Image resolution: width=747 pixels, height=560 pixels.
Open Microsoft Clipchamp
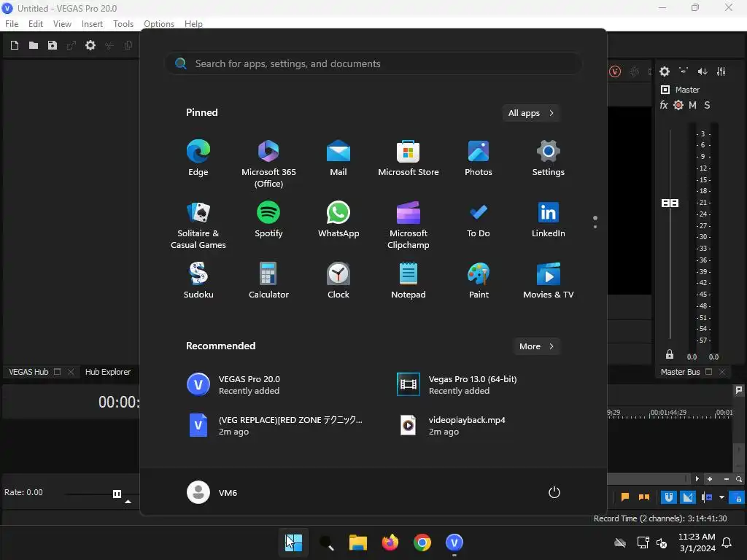click(x=409, y=225)
